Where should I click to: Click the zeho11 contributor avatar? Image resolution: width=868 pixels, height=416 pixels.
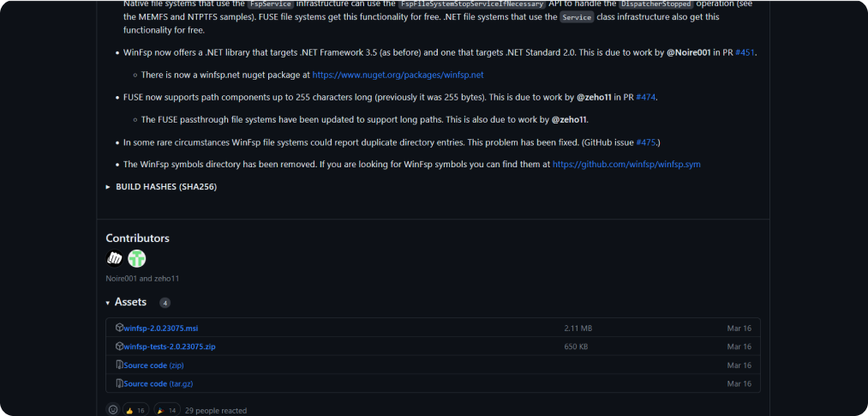point(137,258)
